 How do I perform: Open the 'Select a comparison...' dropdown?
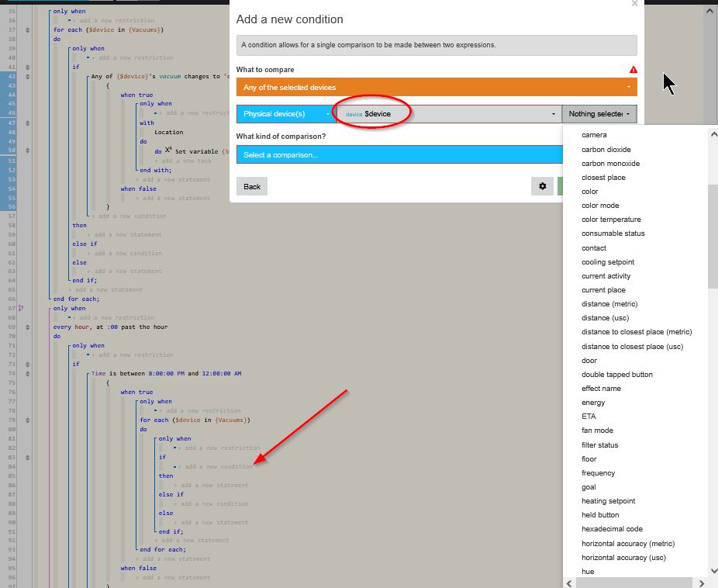click(399, 155)
